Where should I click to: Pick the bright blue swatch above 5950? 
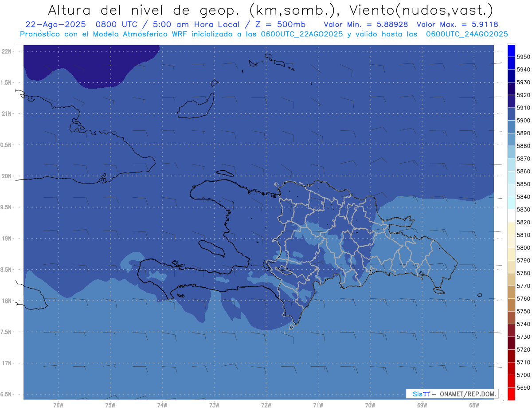(x=511, y=50)
